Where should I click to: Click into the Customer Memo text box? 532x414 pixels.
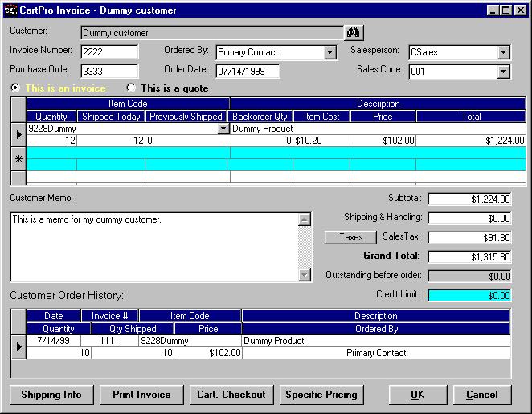pyautogui.click(x=154, y=248)
